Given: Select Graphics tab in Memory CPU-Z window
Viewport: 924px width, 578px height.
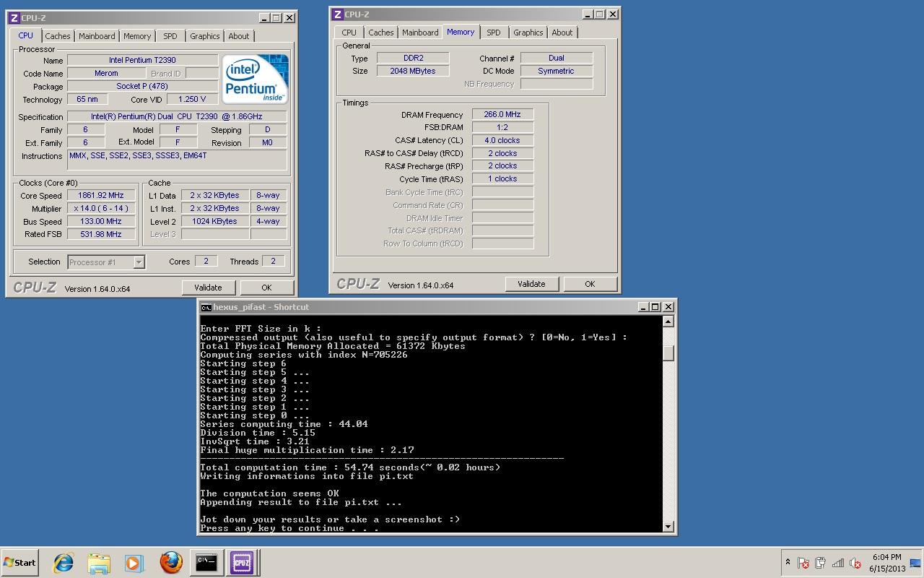Looking at the screenshot, I should point(528,33).
